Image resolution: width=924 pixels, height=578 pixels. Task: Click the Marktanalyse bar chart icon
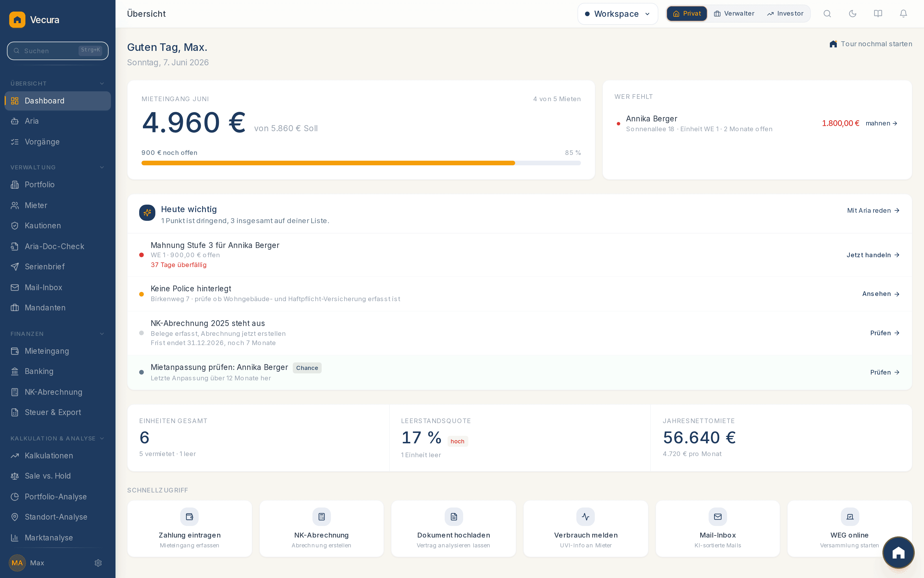coord(15,538)
